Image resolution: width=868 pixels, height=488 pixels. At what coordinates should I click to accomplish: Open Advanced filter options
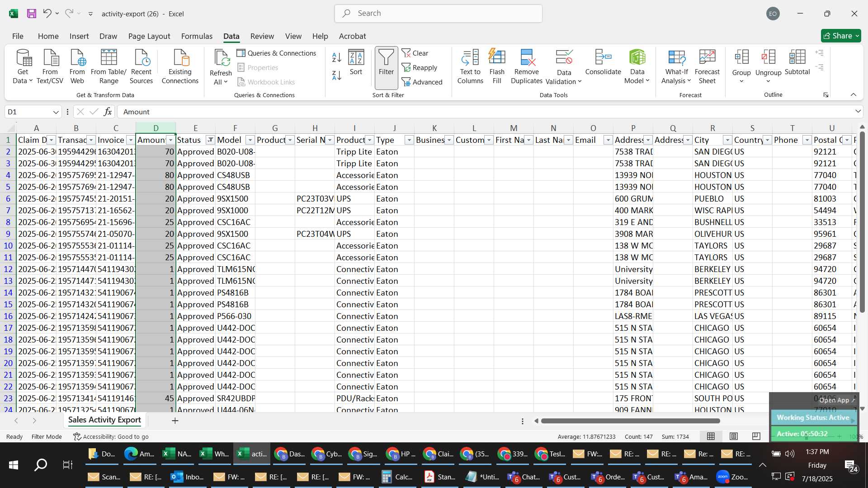(x=422, y=82)
